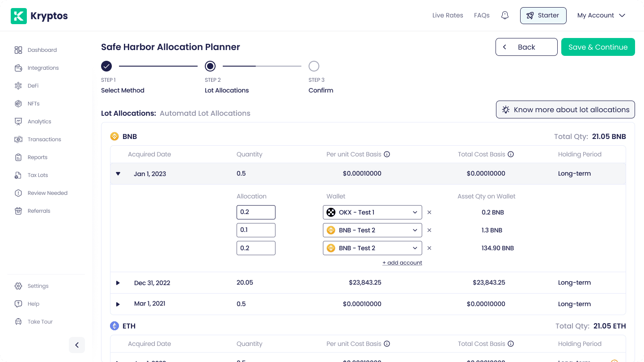Screen dimensions: 644x362
Task: Click the + add account link
Action: pyautogui.click(x=402, y=263)
